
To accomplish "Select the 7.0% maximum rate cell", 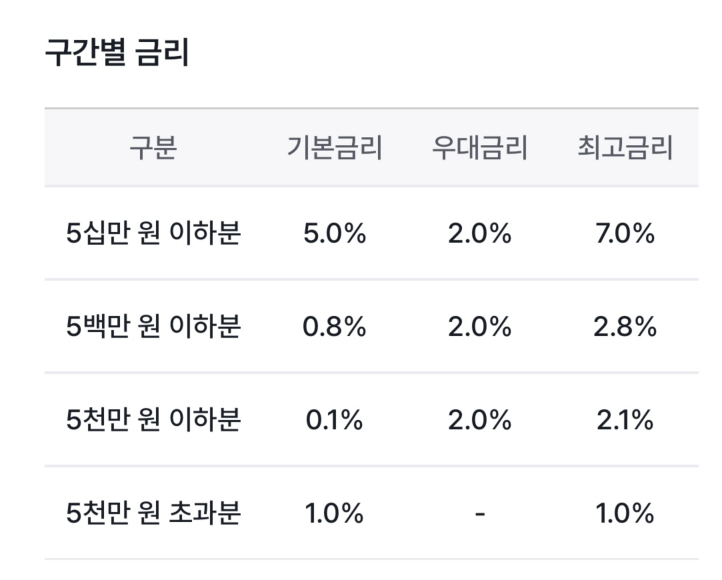I will click(625, 234).
